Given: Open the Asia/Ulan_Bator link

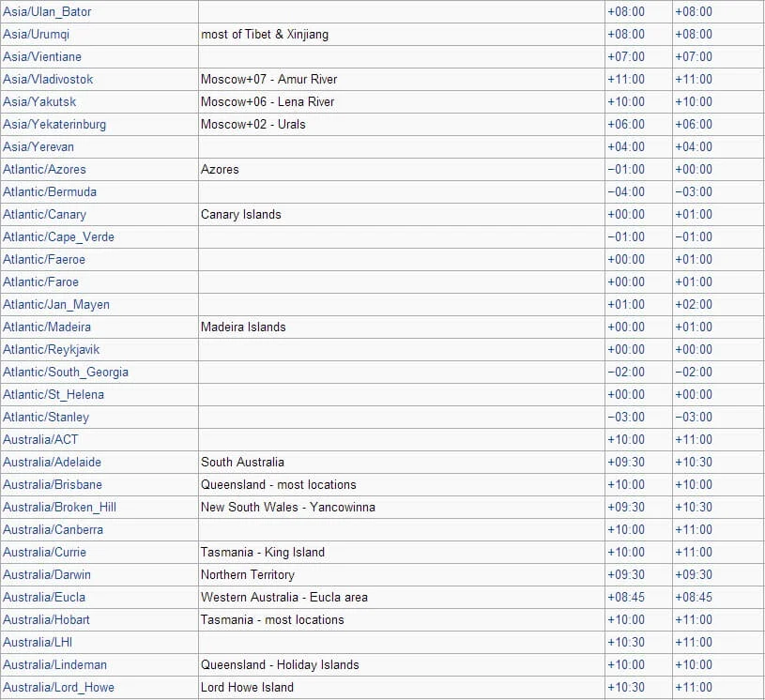Looking at the screenshot, I should [x=47, y=11].
